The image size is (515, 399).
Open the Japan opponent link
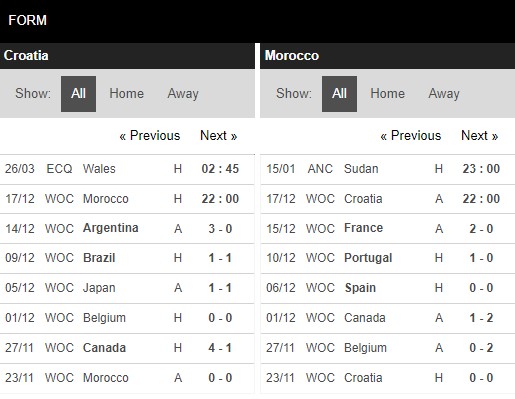[x=99, y=288]
